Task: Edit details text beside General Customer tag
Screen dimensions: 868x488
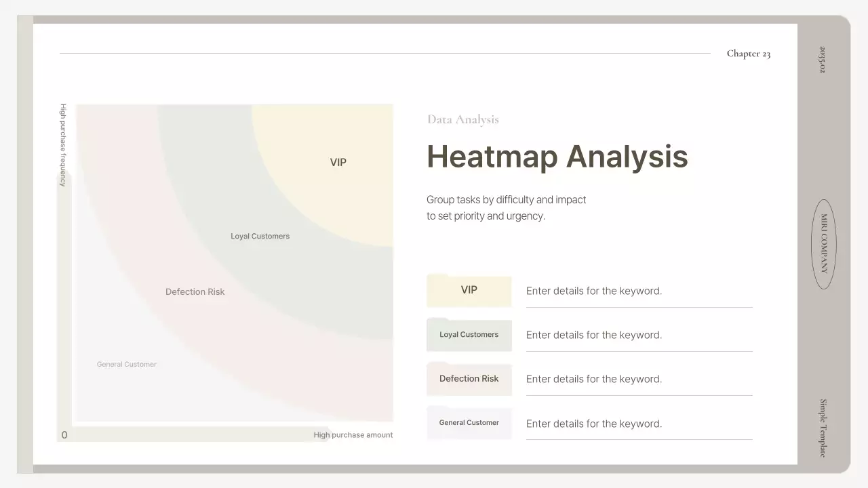Action: (593, 424)
